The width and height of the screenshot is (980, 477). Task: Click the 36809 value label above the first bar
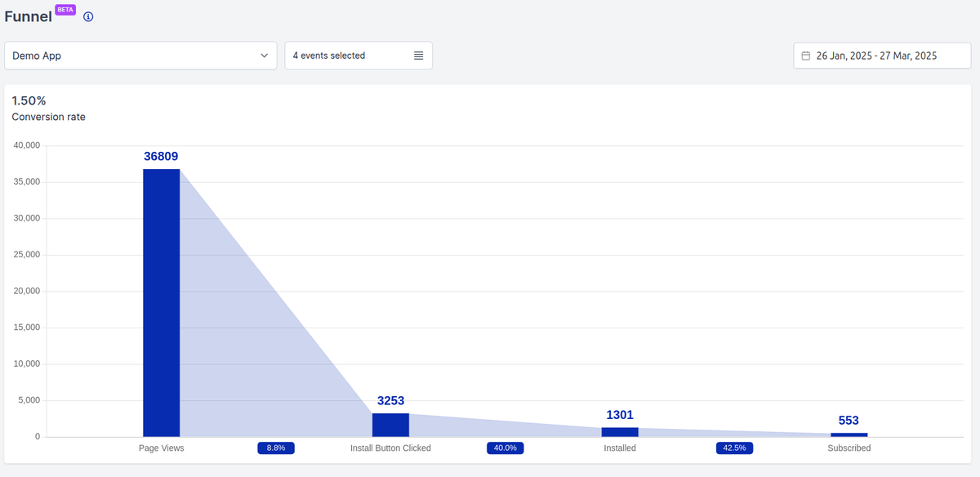pos(161,156)
